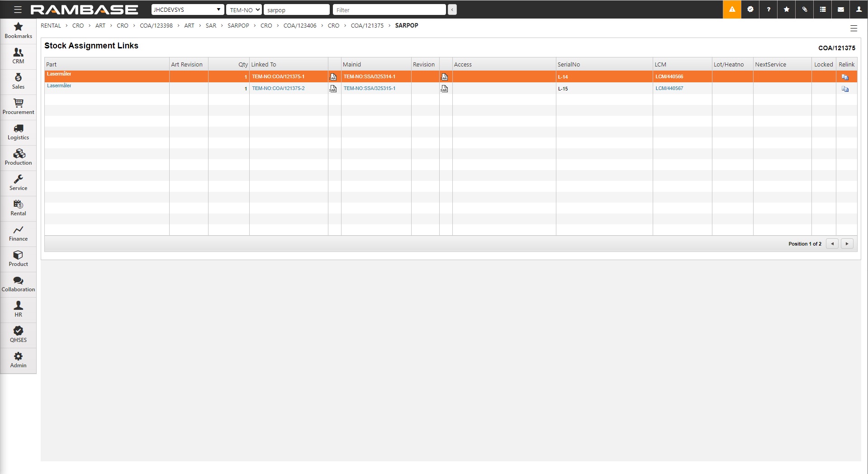Open the mail envelope icon
This screenshot has height=474, width=868.
pyautogui.click(x=841, y=9)
